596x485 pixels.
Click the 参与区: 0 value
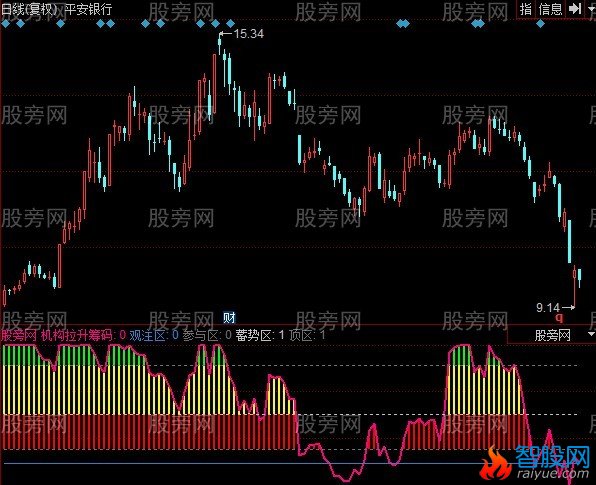click(207, 335)
